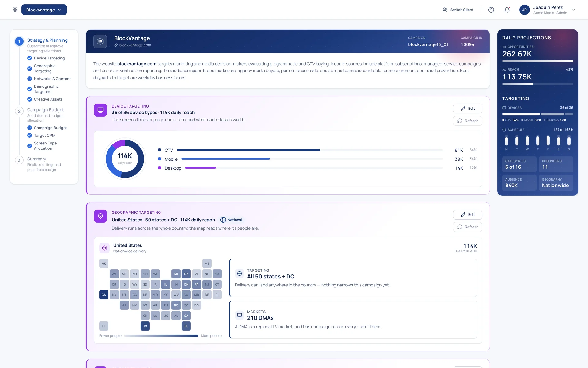Select the NY state tile
The height and width of the screenshot is (368, 588).
point(186,274)
